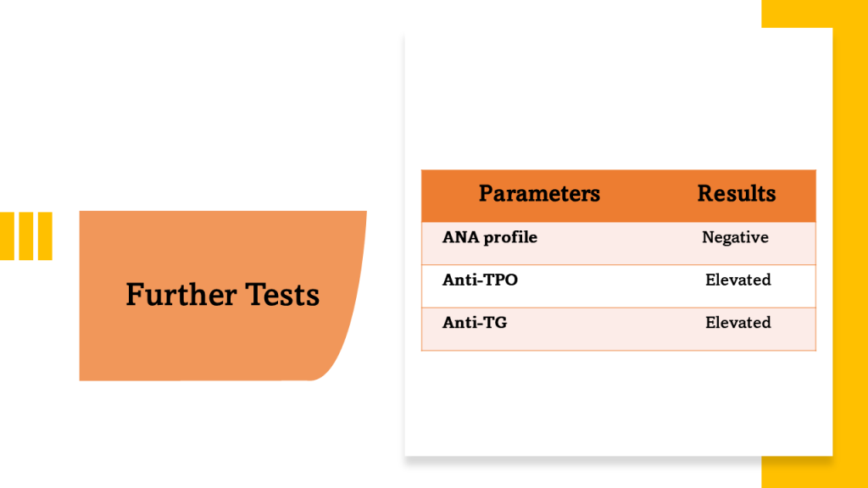
Task: Click orange shape area above "Further Tests"
Action: pyautogui.click(x=222, y=241)
